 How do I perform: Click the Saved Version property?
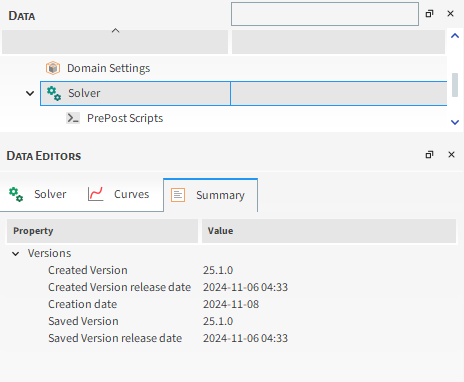tap(83, 321)
